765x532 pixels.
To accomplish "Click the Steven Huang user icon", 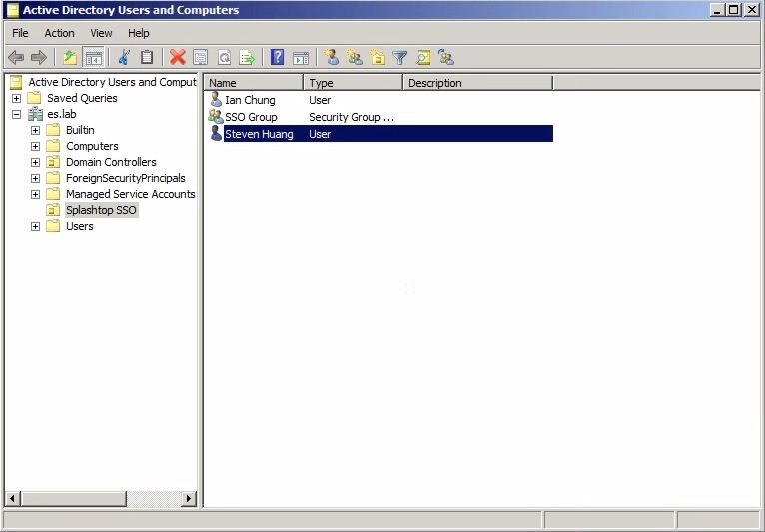I will click(216, 133).
